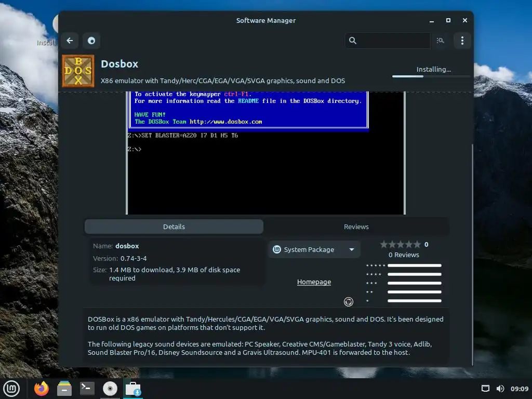Screen dimensions: 532x399
Task: Click the one-star rating bar
Action: tap(415, 301)
